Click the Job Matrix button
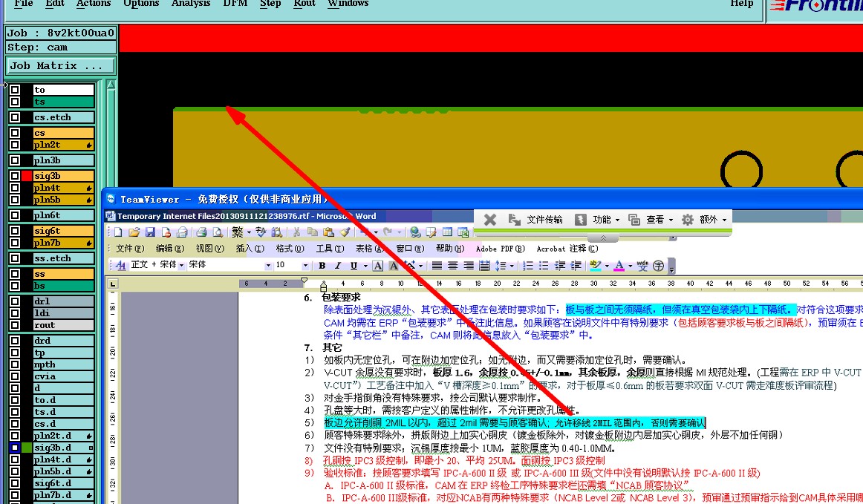The width and height of the screenshot is (863, 504). (x=61, y=66)
